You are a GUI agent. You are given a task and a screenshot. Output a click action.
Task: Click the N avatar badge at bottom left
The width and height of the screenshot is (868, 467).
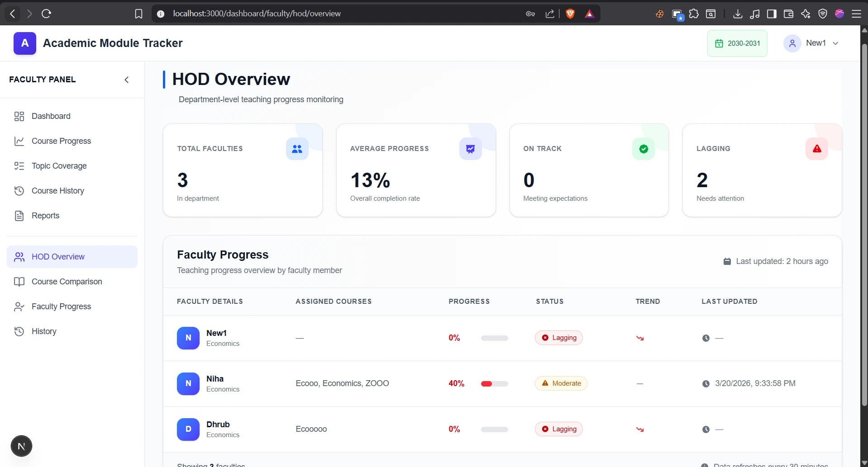[x=21, y=446]
